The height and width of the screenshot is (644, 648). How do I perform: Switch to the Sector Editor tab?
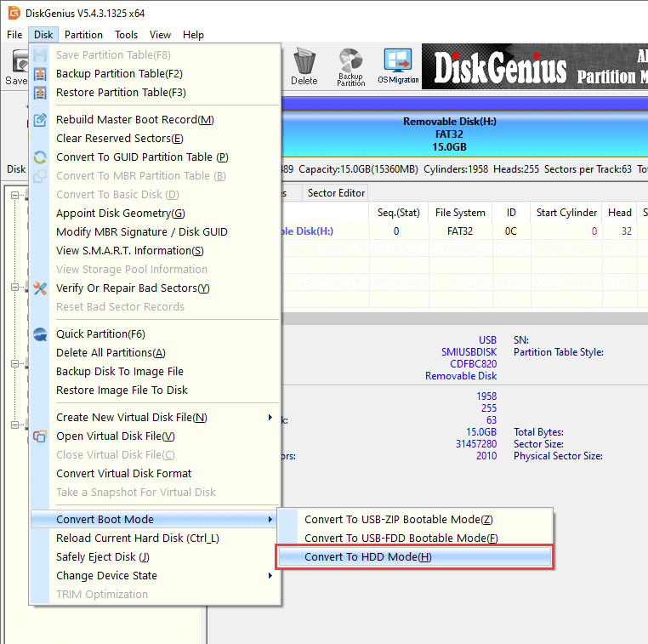click(x=337, y=193)
